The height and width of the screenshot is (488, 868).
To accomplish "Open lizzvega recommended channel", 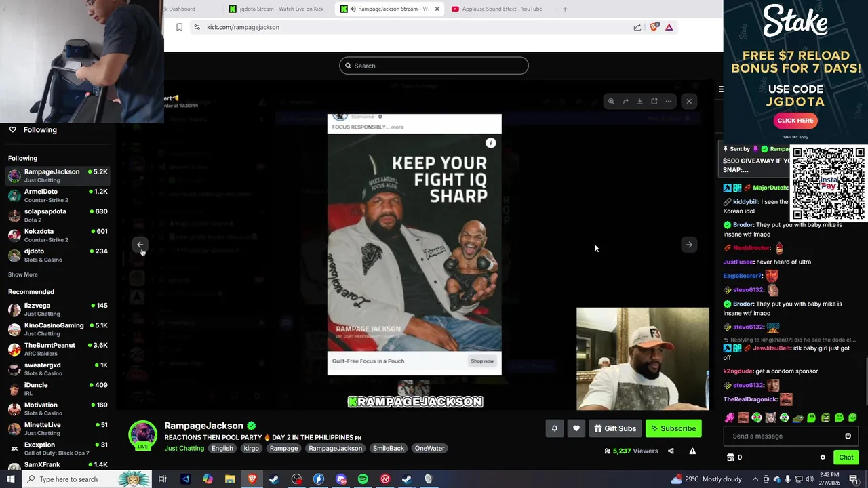I will coord(58,309).
